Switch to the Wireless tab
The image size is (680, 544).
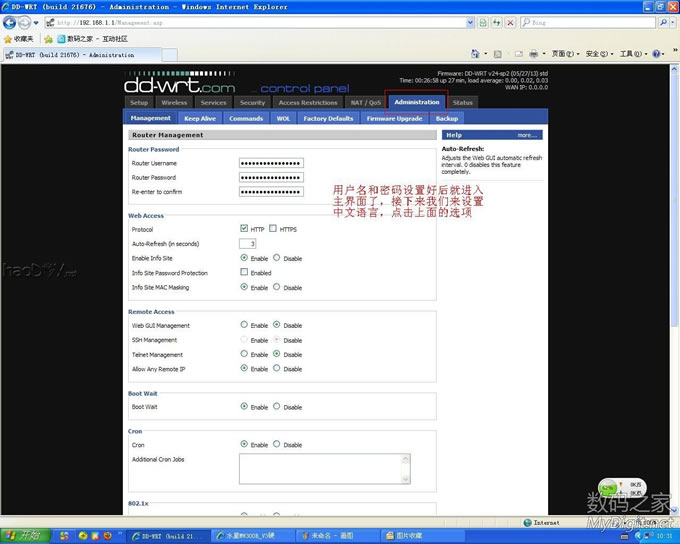tap(174, 102)
